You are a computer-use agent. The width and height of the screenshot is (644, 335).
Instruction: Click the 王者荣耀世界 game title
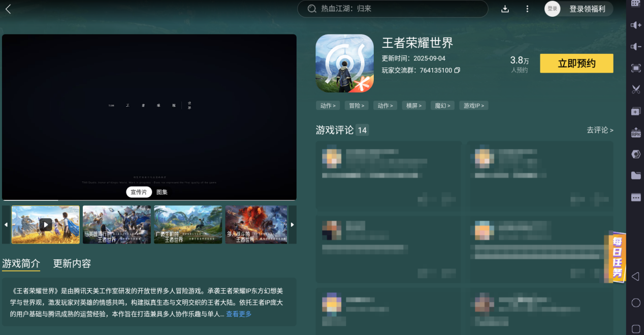click(417, 43)
